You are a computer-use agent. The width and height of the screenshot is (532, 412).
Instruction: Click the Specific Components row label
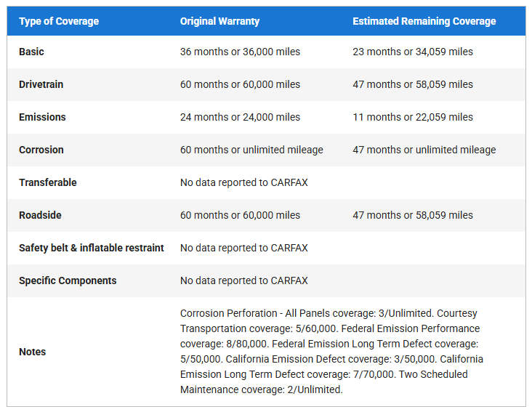pos(68,280)
